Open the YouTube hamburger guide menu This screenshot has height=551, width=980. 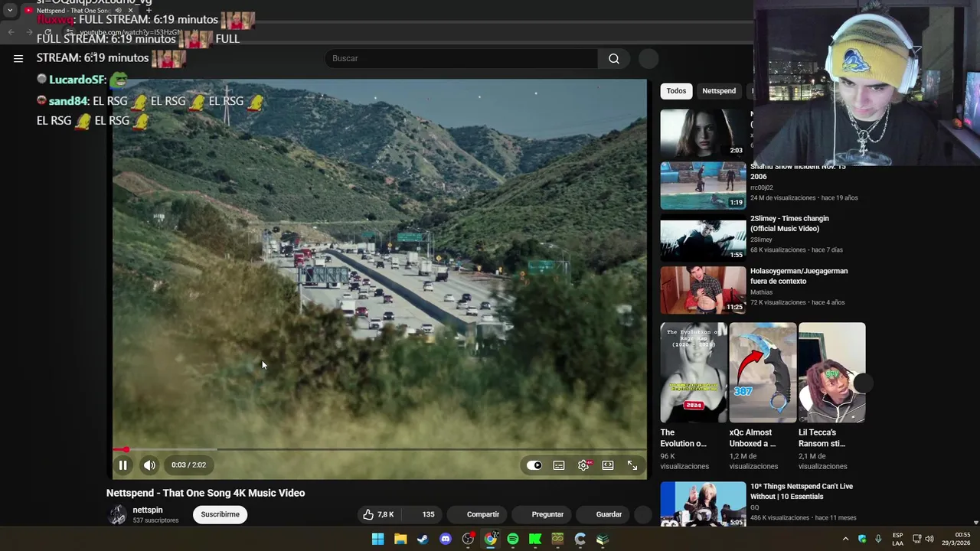(18, 58)
